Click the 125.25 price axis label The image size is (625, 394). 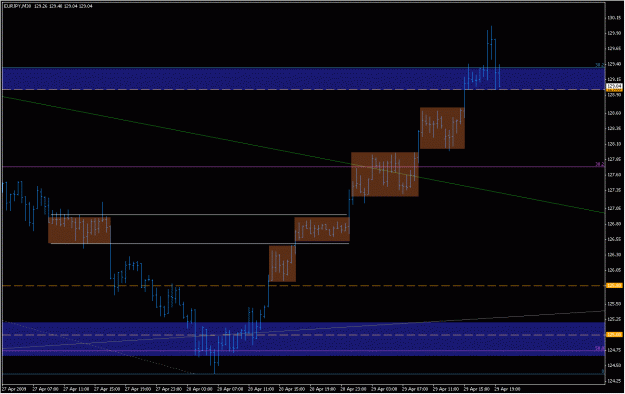pyautogui.click(x=614, y=319)
